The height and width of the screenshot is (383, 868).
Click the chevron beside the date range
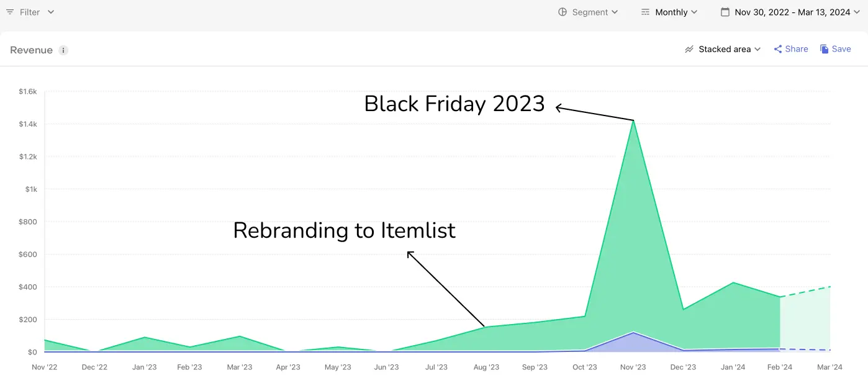(857, 12)
